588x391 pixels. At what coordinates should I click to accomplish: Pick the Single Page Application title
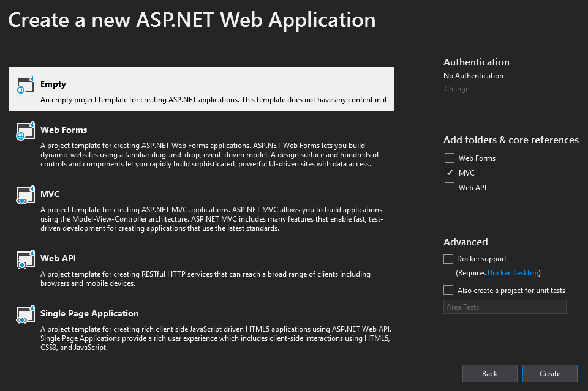(89, 313)
